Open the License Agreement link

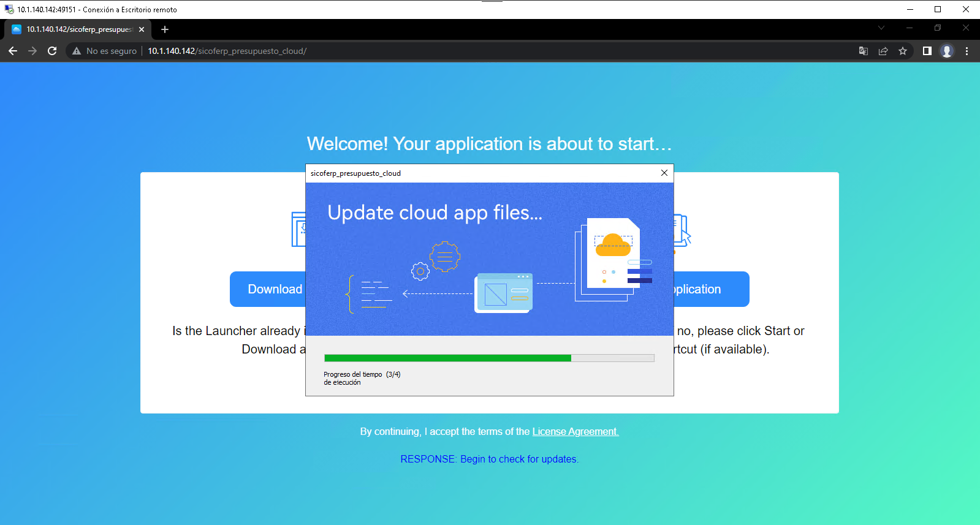pos(575,431)
